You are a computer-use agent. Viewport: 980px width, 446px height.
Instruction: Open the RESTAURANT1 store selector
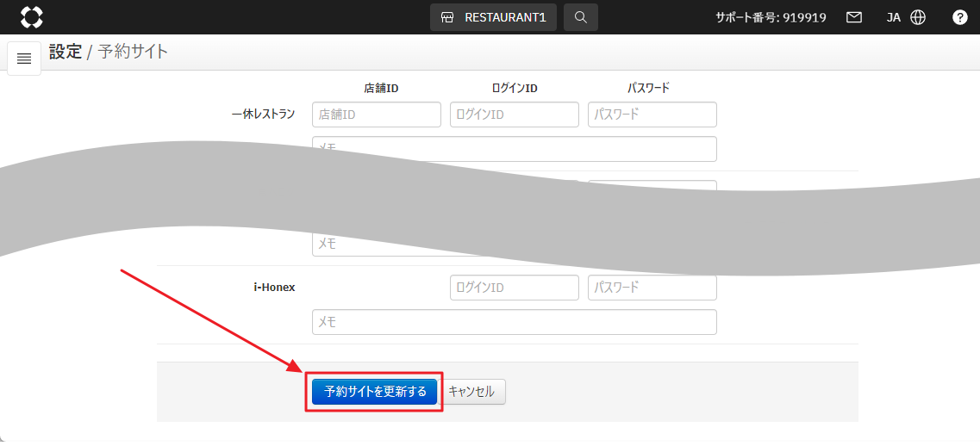[493, 17]
